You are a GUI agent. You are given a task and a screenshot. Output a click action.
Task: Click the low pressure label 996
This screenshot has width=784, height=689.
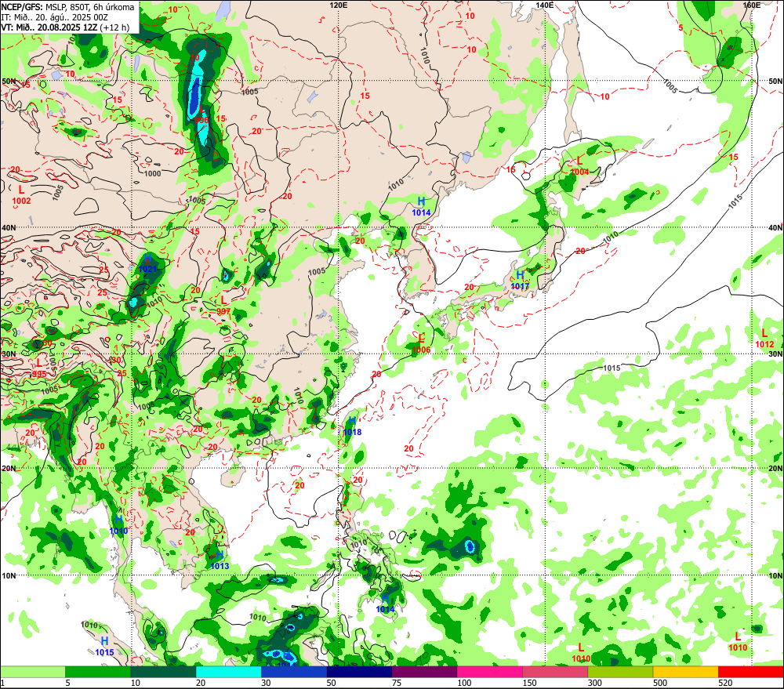[x=201, y=120]
